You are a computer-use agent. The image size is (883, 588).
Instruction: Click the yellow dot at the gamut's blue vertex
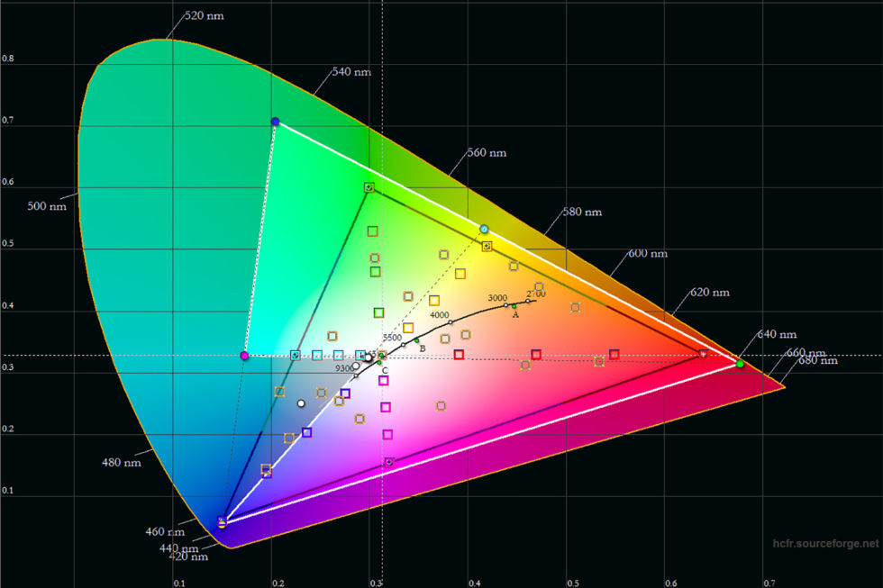(222, 524)
